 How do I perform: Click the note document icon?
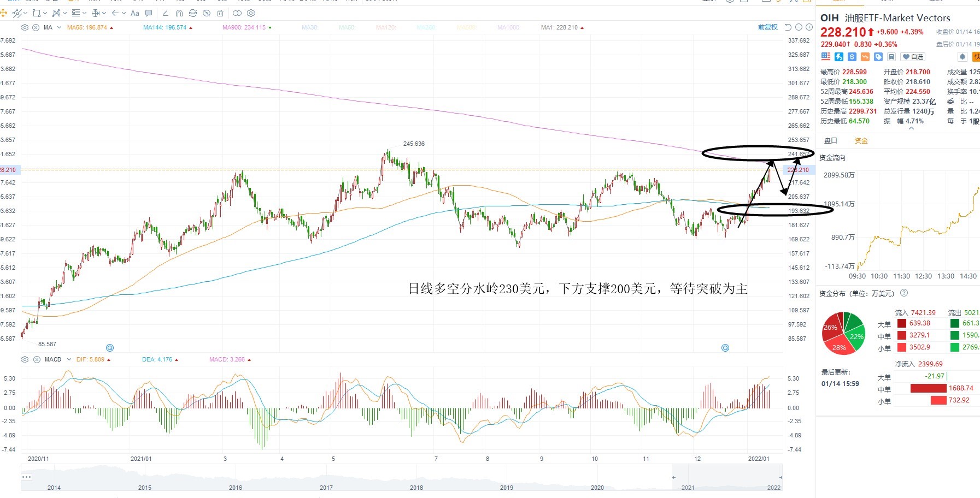(x=891, y=57)
